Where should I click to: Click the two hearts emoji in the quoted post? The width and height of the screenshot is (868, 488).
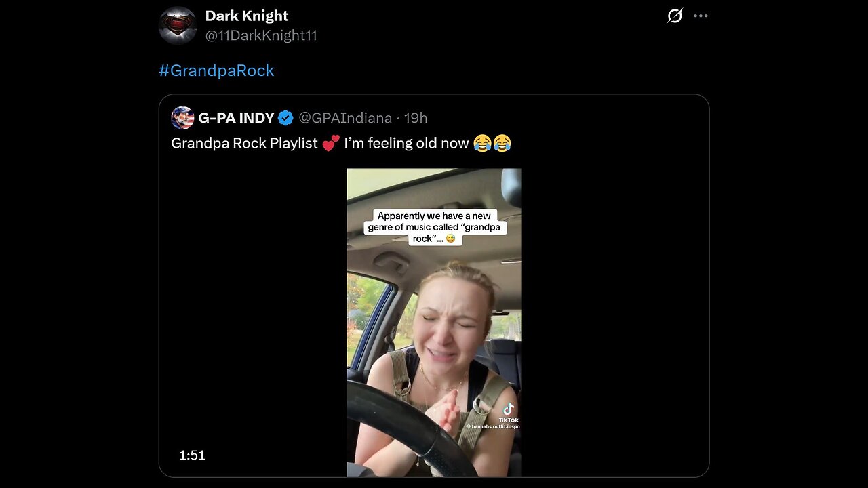[x=331, y=144]
